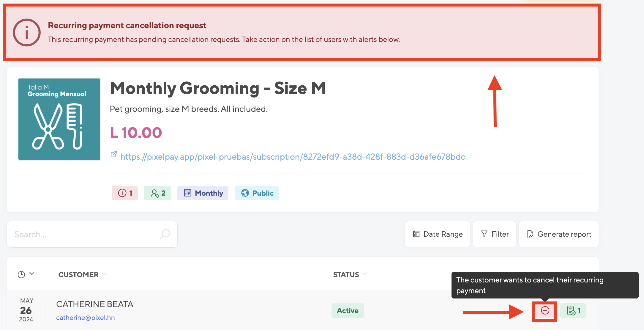The image size is (644, 330).
Task: Open the Date Range picker
Action: point(437,234)
